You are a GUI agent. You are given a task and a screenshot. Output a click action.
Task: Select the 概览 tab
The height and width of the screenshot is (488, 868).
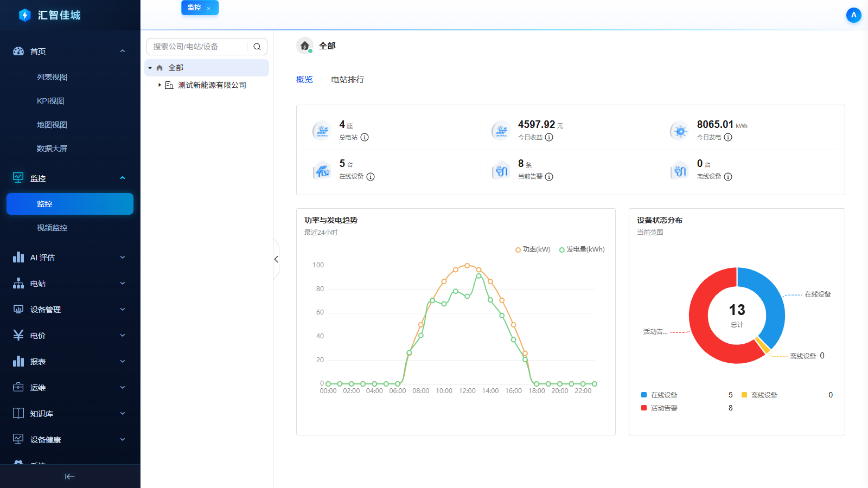coord(304,80)
